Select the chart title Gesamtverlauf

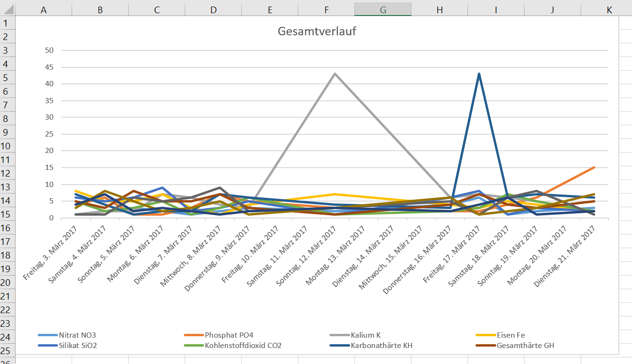(316, 32)
